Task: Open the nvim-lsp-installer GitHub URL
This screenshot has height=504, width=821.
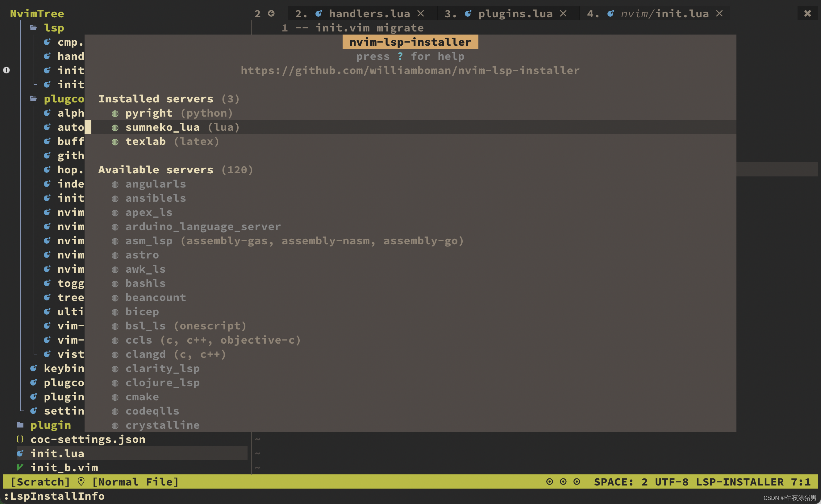Action: [x=410, y=70]
